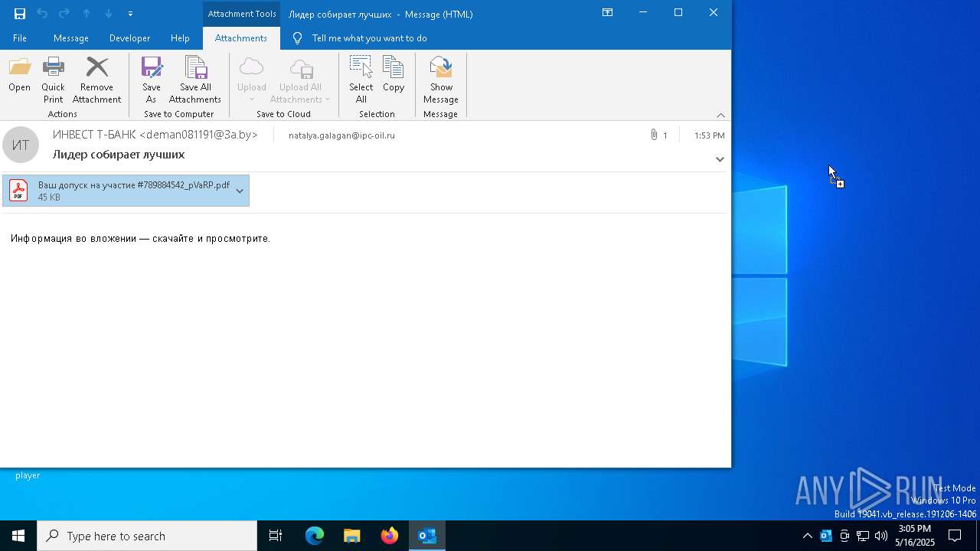Launch Microsoft Edge from taskbar

click(315, 536)
